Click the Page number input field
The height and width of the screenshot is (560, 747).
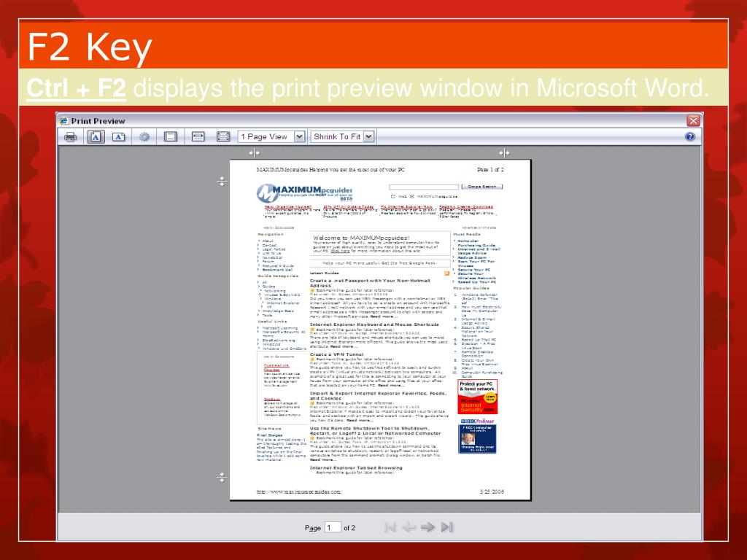point(333,527)
